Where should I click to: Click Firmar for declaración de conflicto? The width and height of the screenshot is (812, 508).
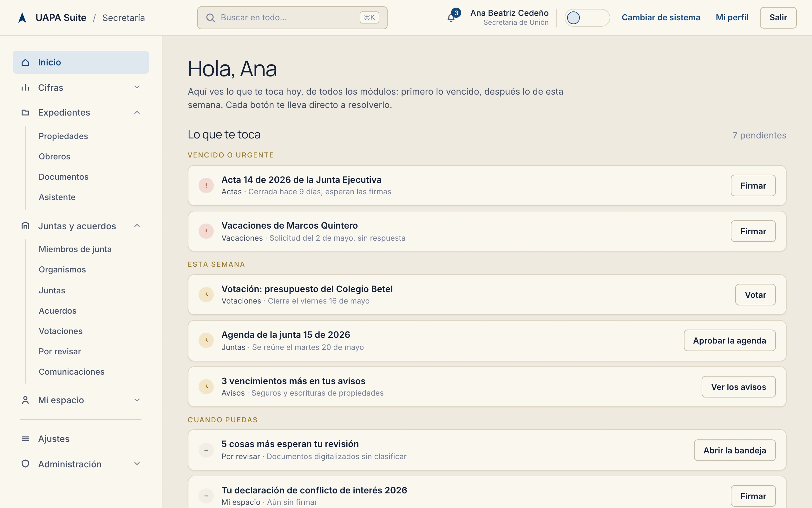[753, 496]
